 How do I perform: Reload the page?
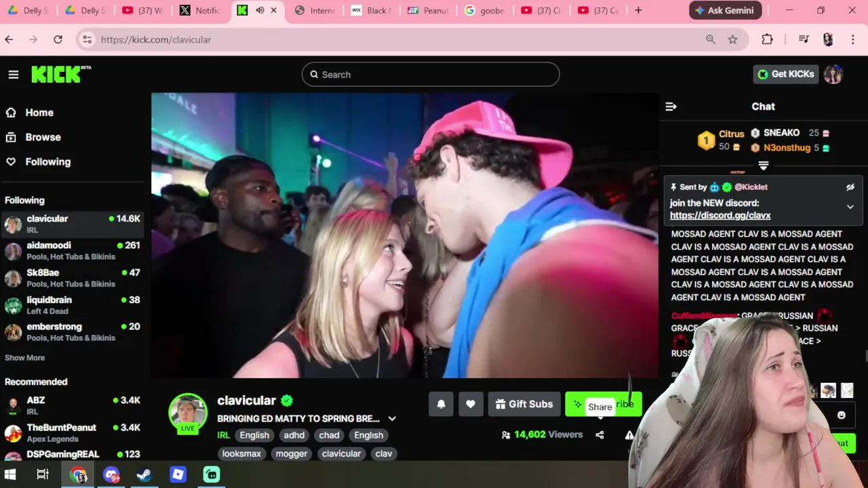(58, 39)
